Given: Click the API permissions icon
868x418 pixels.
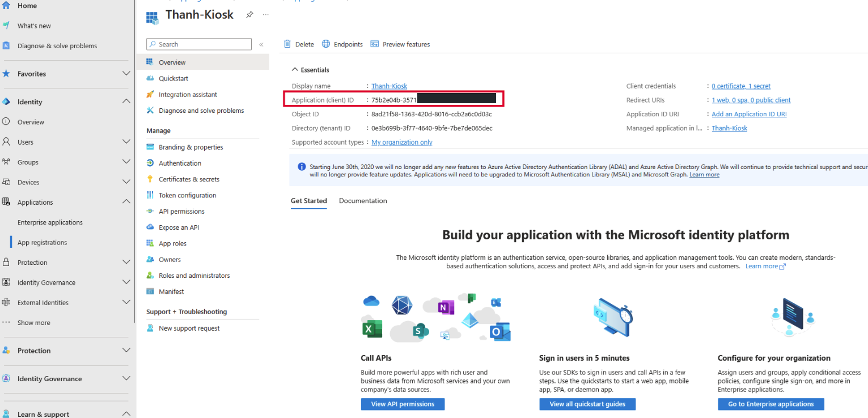Looking at the screenshot, I should [150, 211].
